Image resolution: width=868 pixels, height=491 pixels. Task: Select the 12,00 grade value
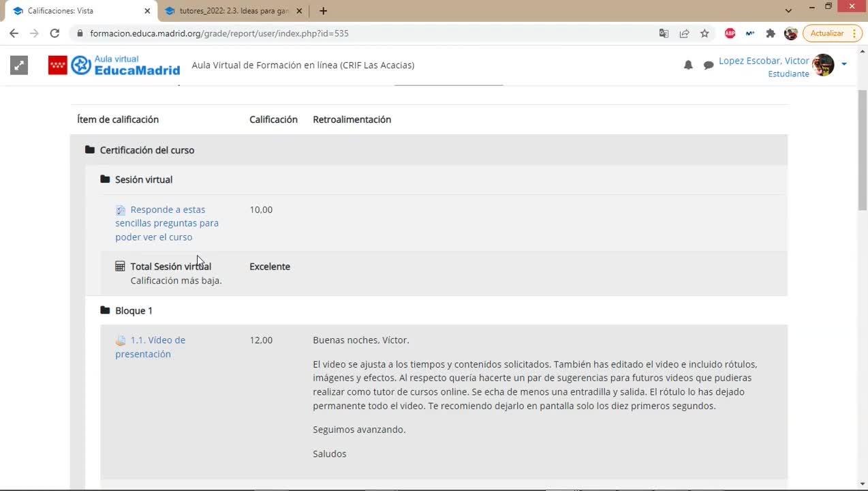(x=261, y=340)
